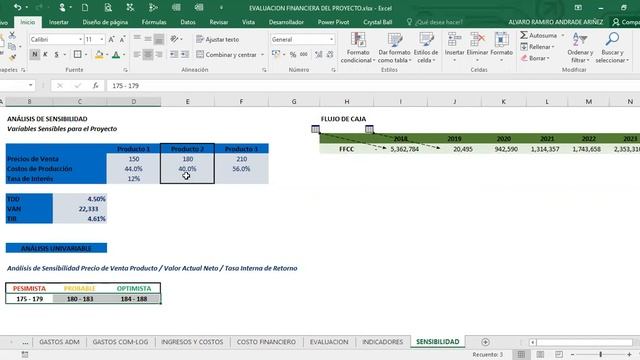Open Ordenar y filtrar menu
Image resolution: width=640 pixels, height=360 pixels.
[x=580, y=48]
